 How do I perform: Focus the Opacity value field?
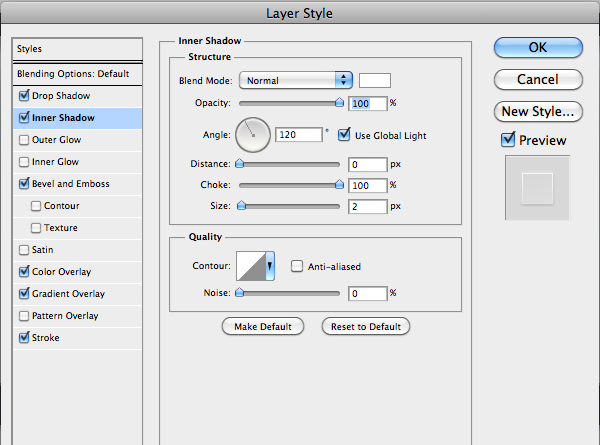[x=367, y=103]
